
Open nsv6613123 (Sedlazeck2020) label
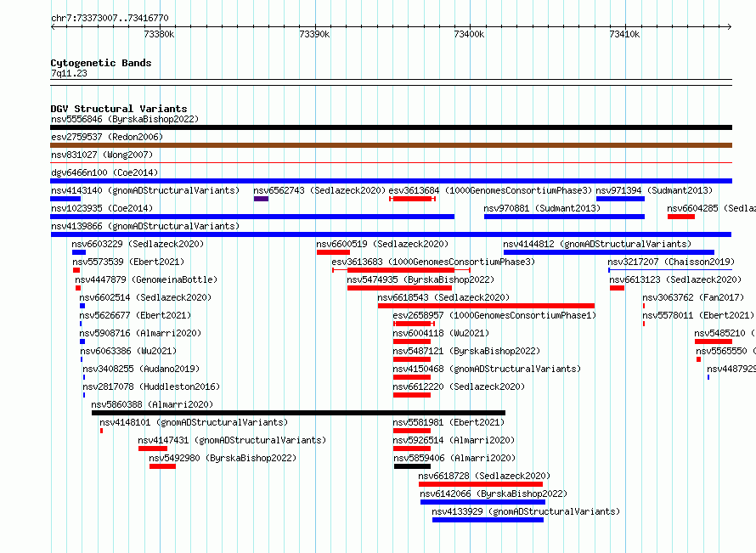[675, 279]
